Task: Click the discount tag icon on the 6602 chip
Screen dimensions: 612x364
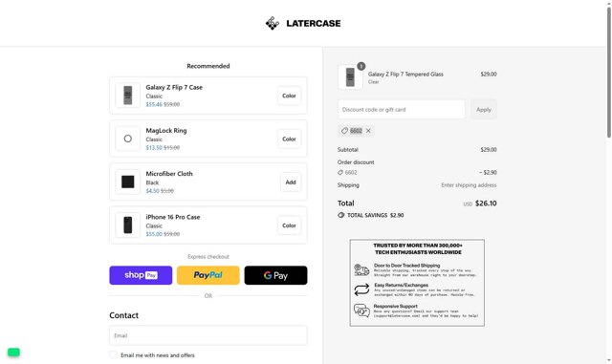Action: coord(344,131)
